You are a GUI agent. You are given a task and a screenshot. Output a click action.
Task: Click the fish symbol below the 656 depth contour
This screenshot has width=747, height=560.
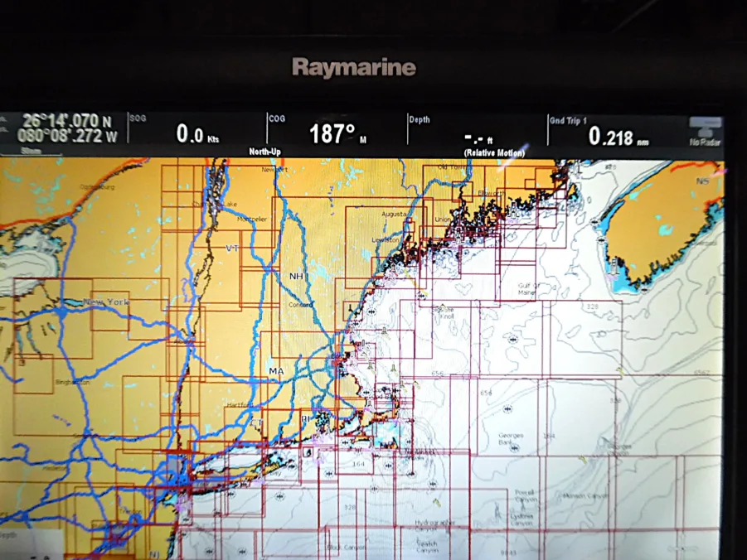508,409
